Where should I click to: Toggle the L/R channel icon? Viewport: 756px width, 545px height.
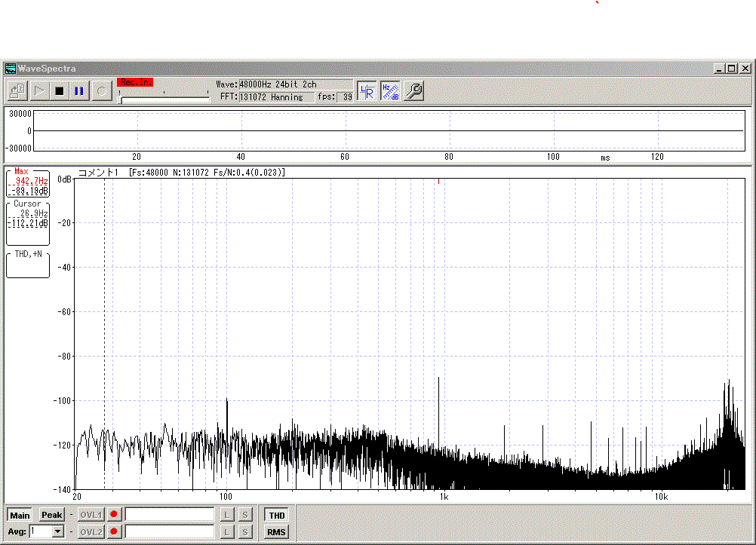click(367, 90)
